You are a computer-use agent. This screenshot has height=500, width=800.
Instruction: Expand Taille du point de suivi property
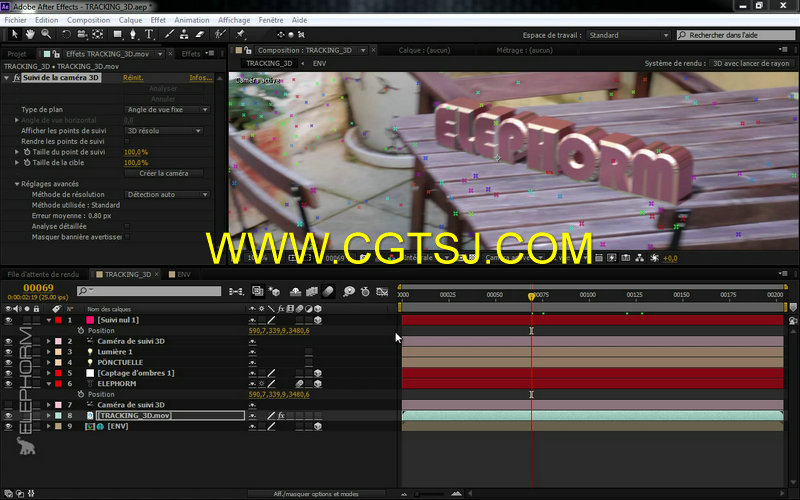pyautogui.click(x=17, y=152)
